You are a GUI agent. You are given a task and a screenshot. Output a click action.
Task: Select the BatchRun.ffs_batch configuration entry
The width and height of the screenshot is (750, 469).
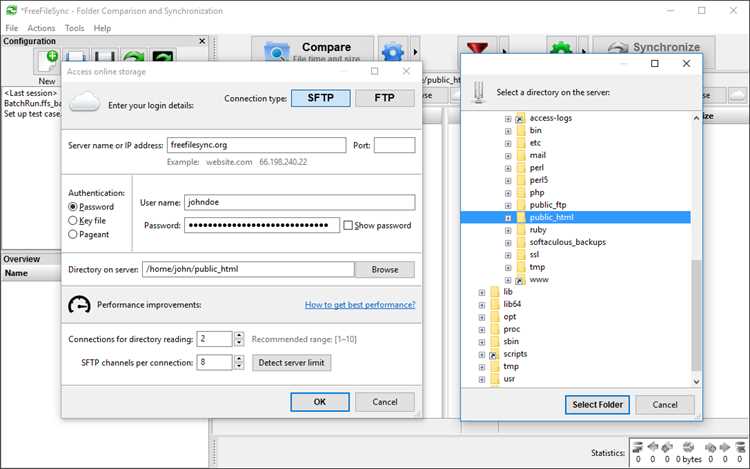[x=32, y=103]
